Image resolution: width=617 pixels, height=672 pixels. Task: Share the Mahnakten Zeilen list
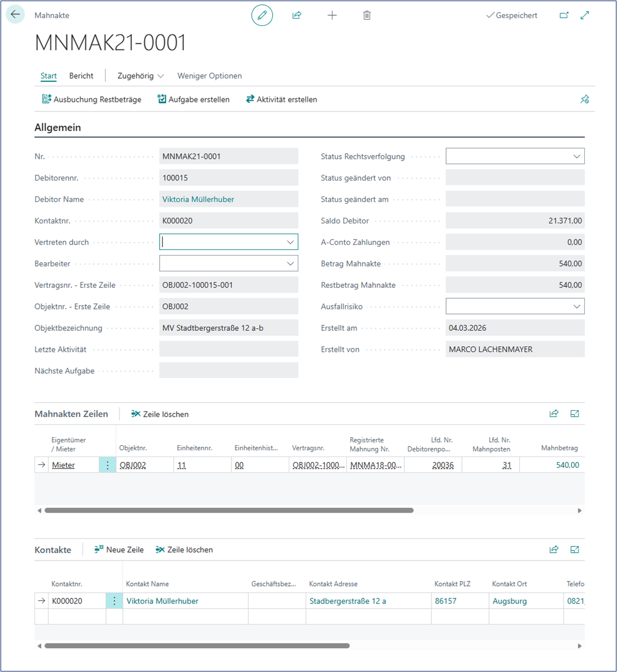coord(554,413)
